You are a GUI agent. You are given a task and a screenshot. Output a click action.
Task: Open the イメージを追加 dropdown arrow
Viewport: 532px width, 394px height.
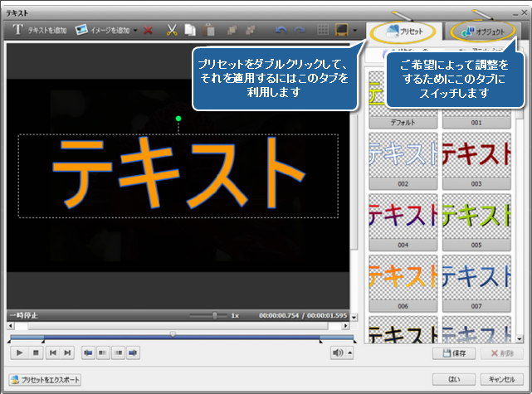point(135,31)
